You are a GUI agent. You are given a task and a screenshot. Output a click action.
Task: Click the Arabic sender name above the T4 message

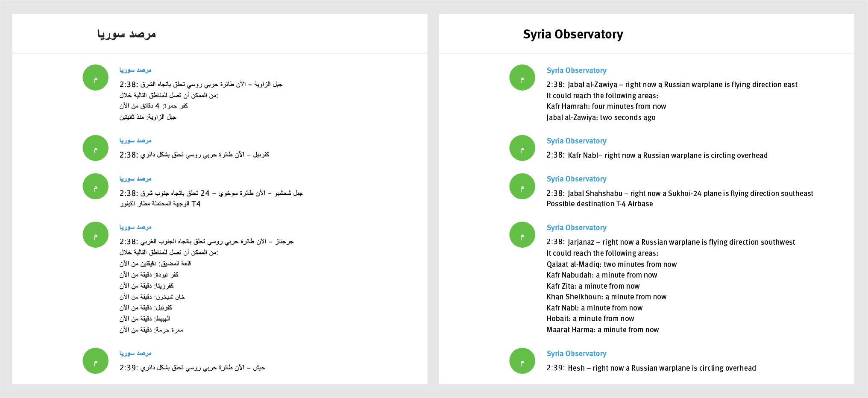tap(135, 179)
